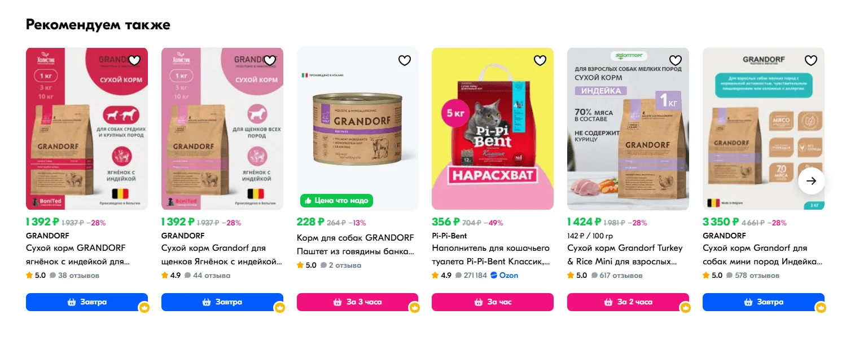Open Pi-Pi-Bent Классик product image
The width and height of the screenshot is (868, 341).
(493, 129)
